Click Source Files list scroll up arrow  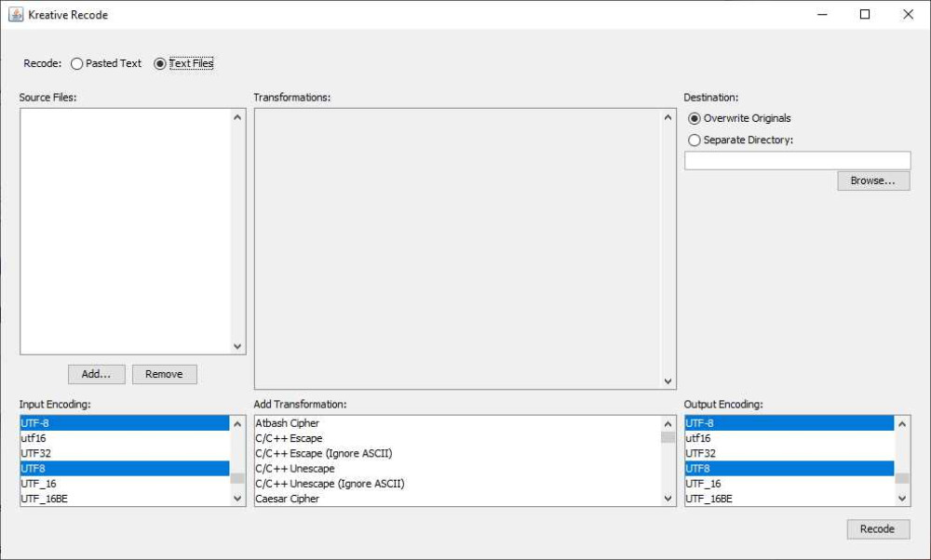[x=237, y=117]
